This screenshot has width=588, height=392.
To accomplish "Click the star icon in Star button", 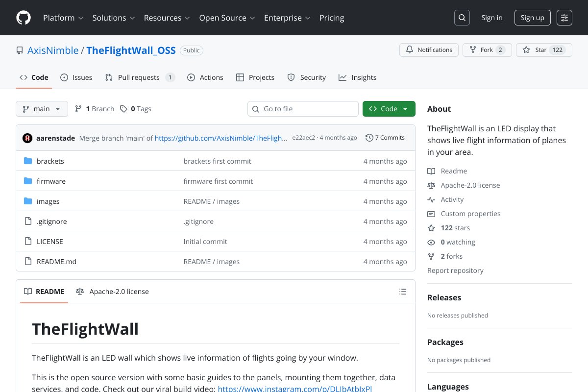I will (526, 50).
